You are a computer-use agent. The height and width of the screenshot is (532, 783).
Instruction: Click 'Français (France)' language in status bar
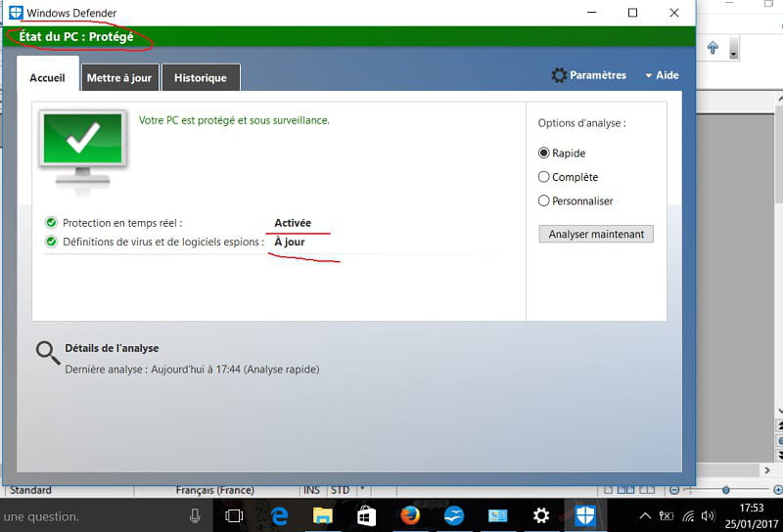[214, 490]
